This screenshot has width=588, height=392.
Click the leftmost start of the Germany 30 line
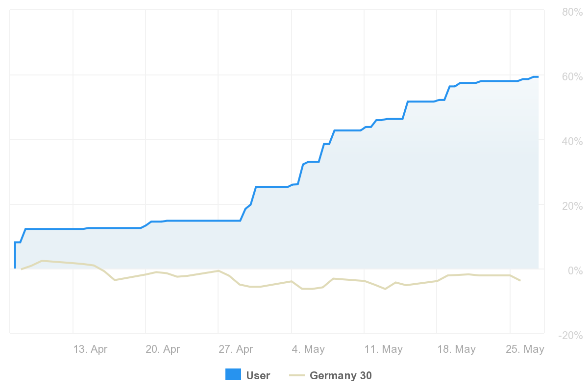[x=22, y=269]
